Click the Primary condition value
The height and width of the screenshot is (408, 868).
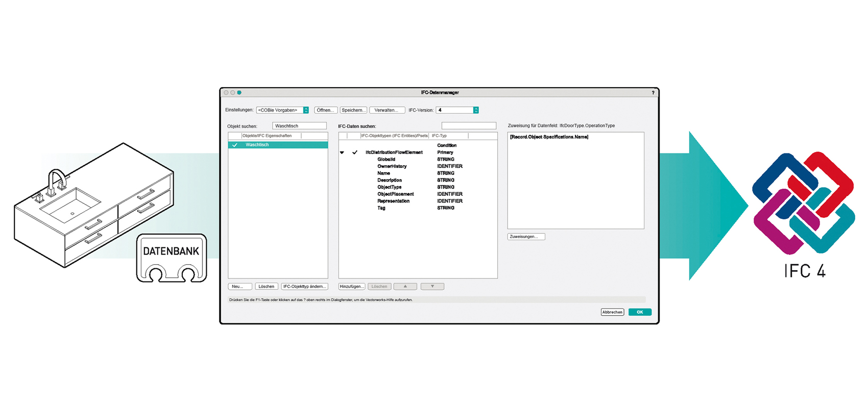point(445,152)
